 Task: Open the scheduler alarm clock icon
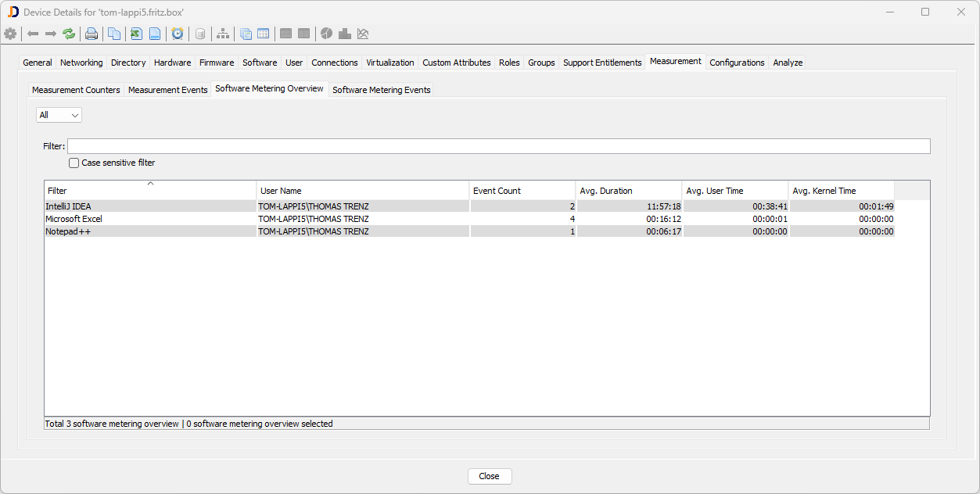(178, 34)
